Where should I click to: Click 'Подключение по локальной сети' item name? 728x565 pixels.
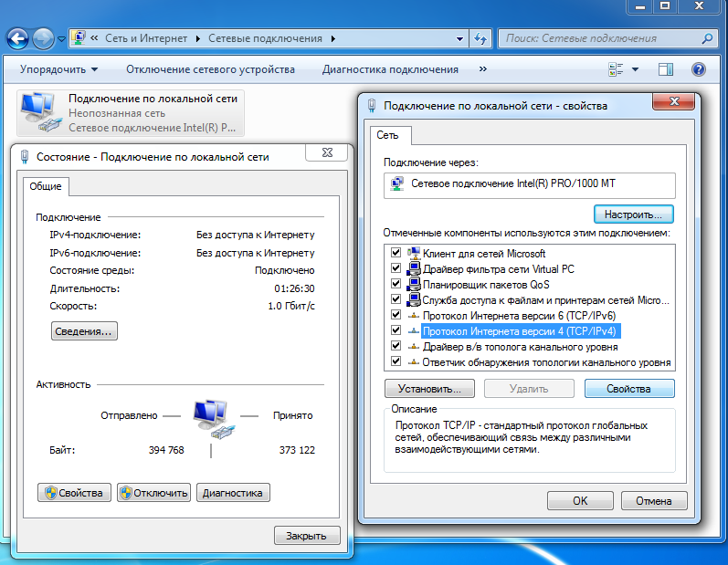(x=153, y=99)
